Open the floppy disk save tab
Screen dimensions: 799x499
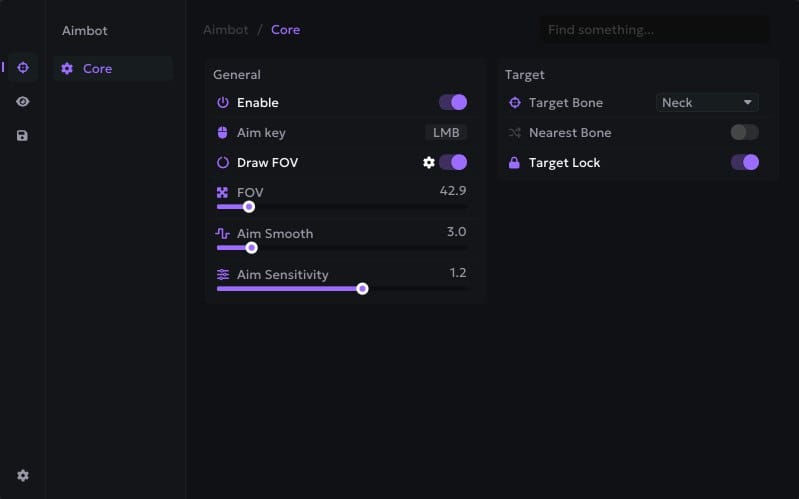[x=22, y=135]
